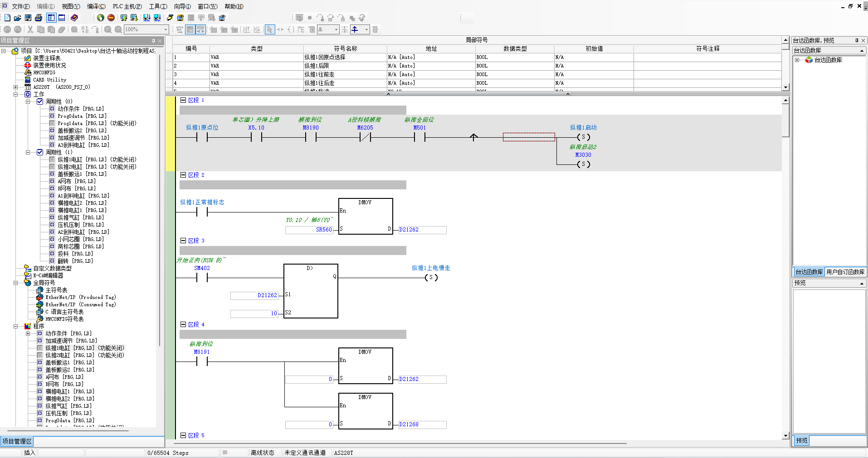Collapse 区段 1 network section

[x=183, y=100]
